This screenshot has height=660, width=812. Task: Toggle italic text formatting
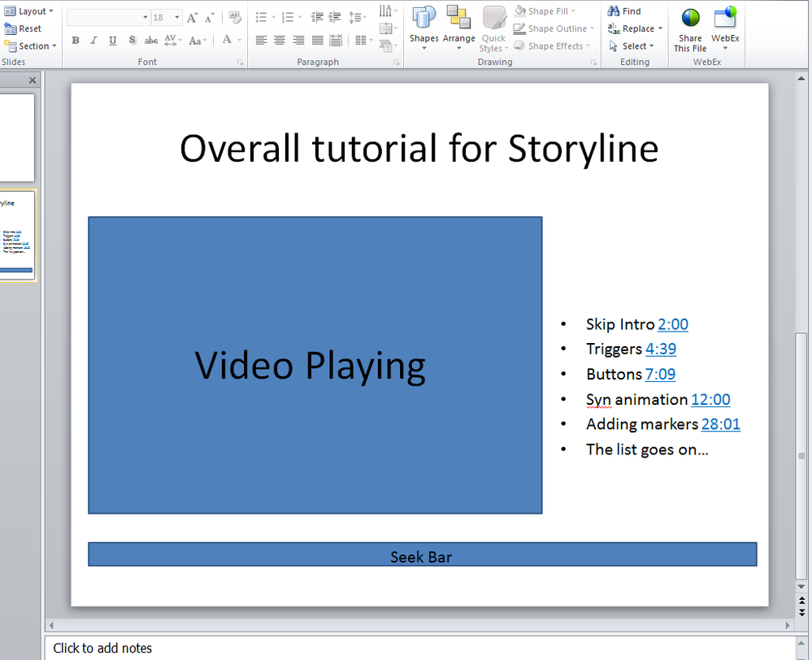[93, 41]
